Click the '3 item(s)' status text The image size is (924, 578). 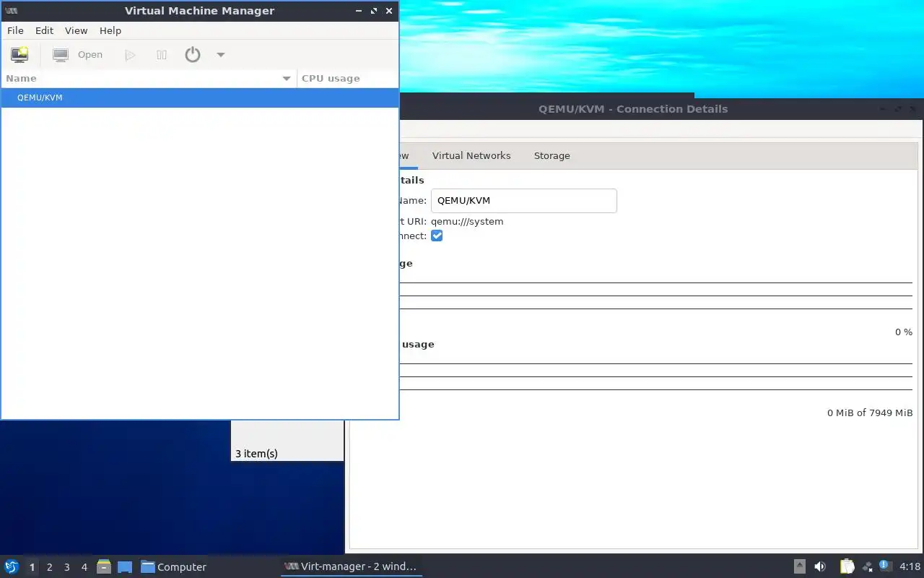click(x=256, y=454)
